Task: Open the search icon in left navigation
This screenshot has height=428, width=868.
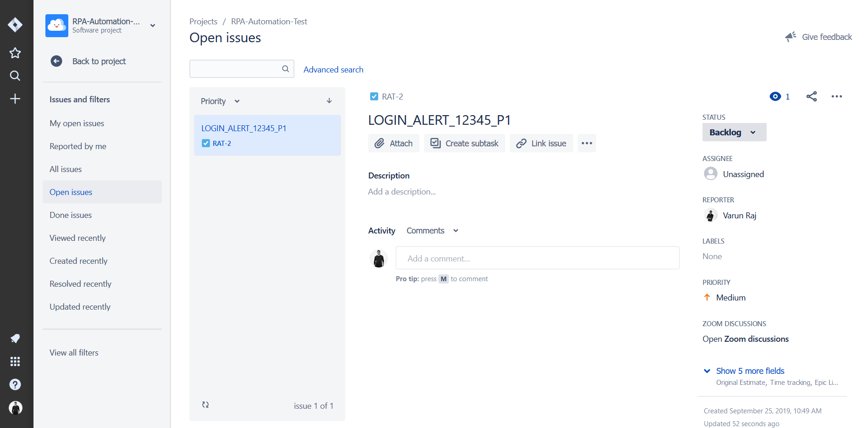Action: [15, 76]
